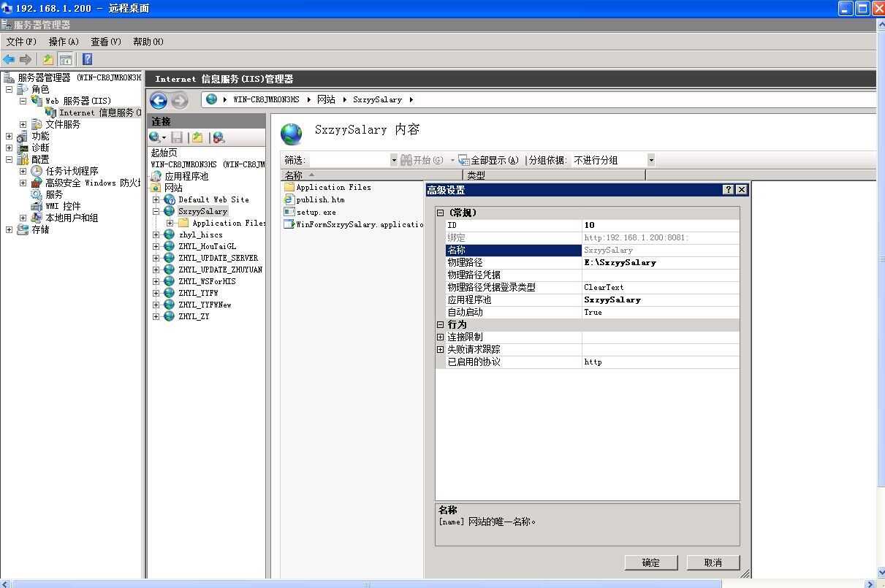Viewport: 885px width, 588px height.
Task: Collapse the SxzyySalary site node
Action: [156, 211]
